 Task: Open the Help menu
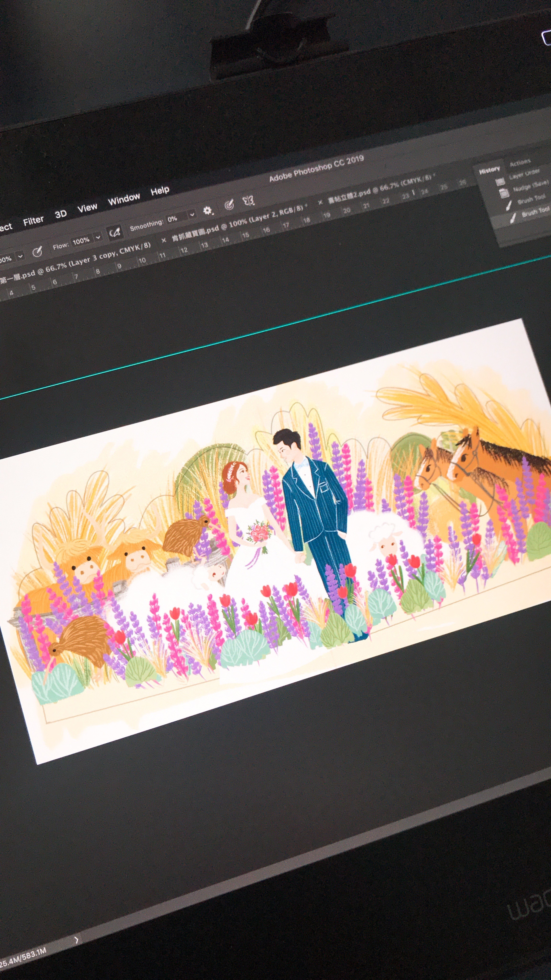coord(160,191)
